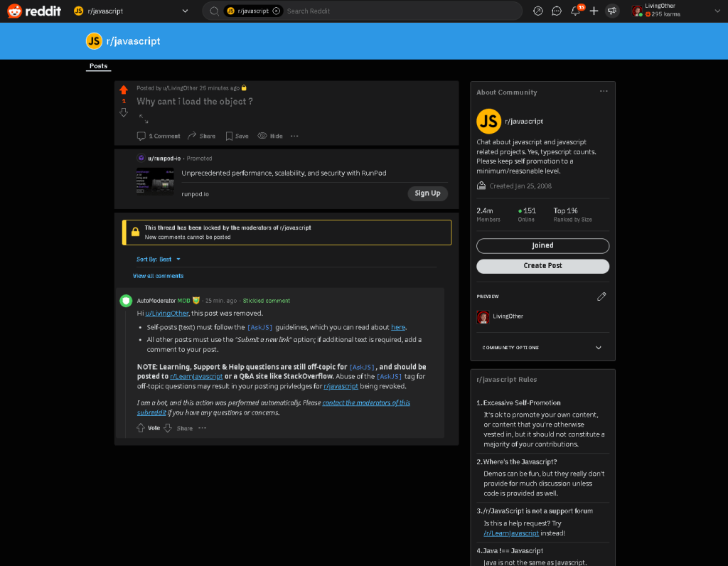
Task: Click the lock icon in locked thread banner
Action: (135, 232)
